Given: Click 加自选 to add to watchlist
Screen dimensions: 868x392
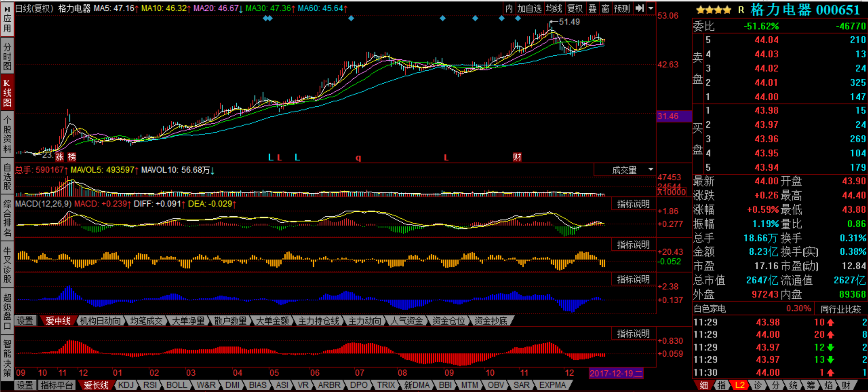Looking at the screenshot, I should 529,9.
